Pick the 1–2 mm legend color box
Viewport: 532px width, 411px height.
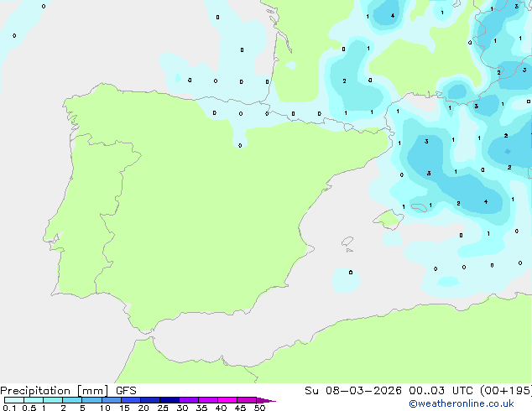(53, 400)
